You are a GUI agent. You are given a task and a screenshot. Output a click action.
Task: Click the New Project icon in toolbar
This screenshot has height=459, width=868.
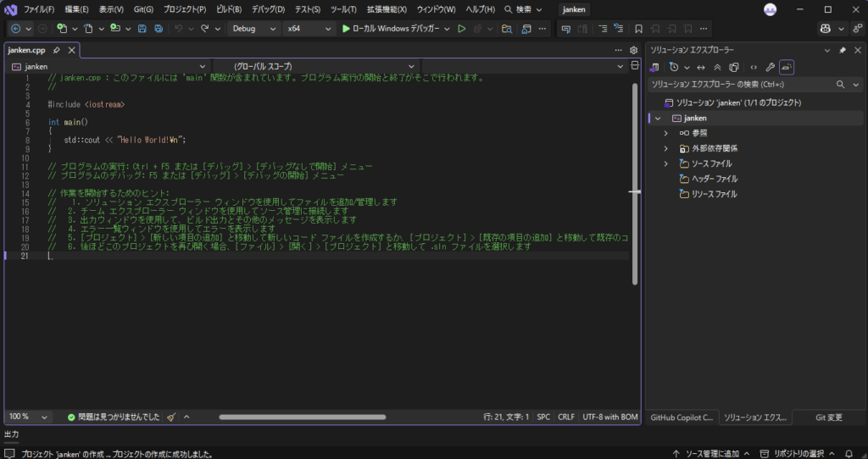click(x=62, y=29)
